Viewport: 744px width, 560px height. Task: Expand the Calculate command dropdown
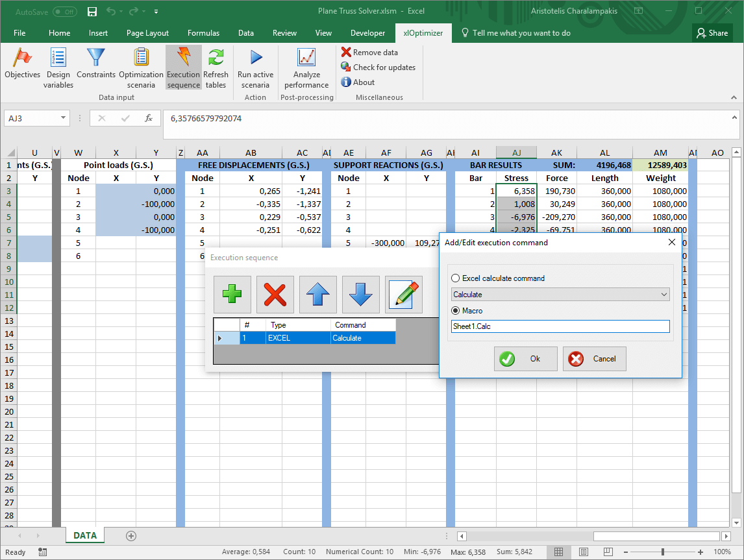663,295
